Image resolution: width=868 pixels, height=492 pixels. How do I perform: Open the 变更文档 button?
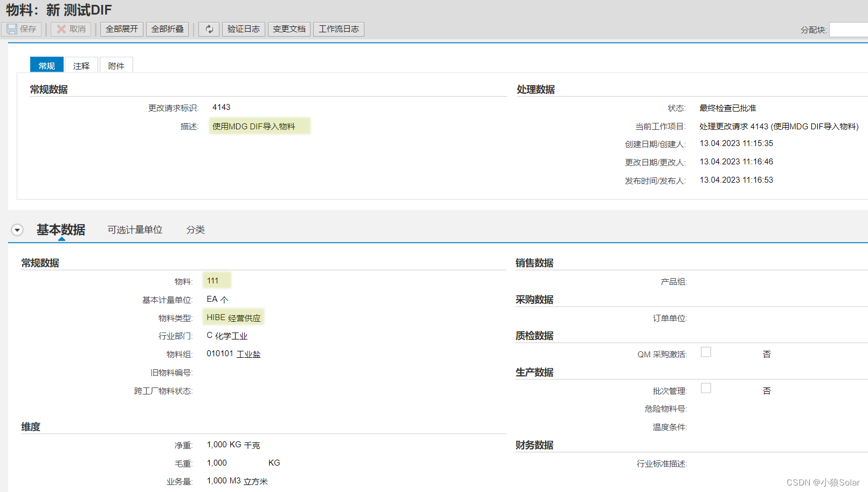click(x=289, y=29)
